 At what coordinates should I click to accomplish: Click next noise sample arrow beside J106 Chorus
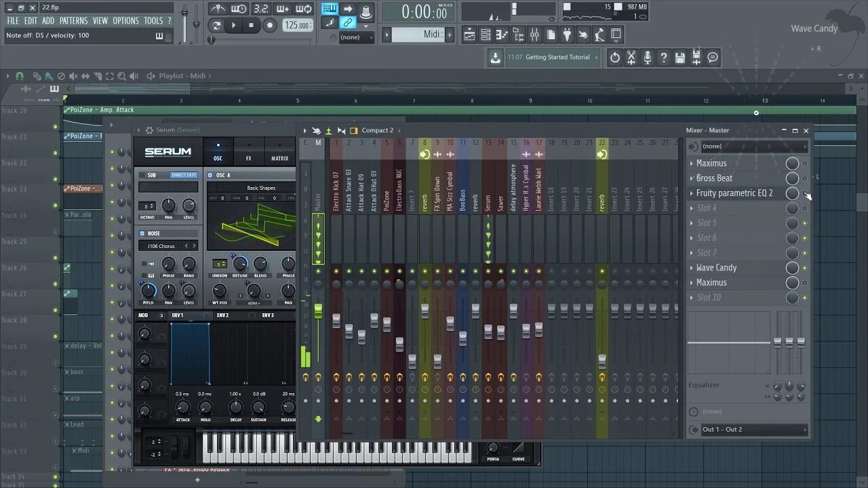(194, 246)
